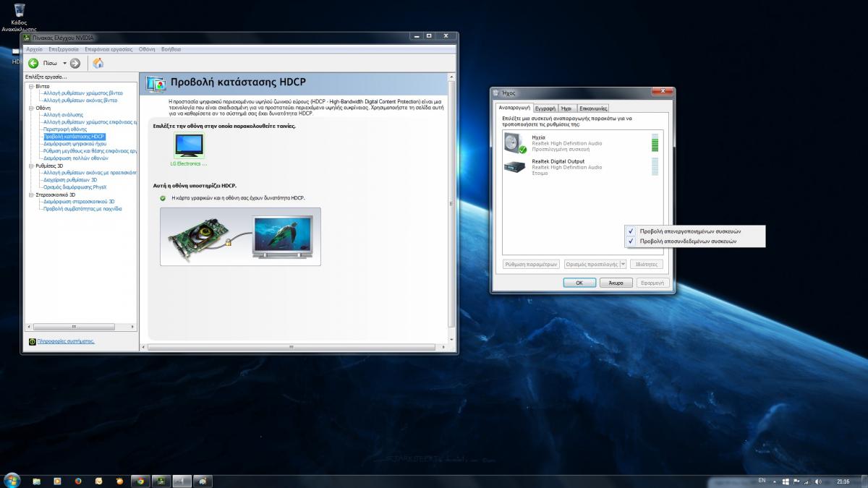Click the Ηχεία volume level meter
868x488 pixels.
coord(655,142)
